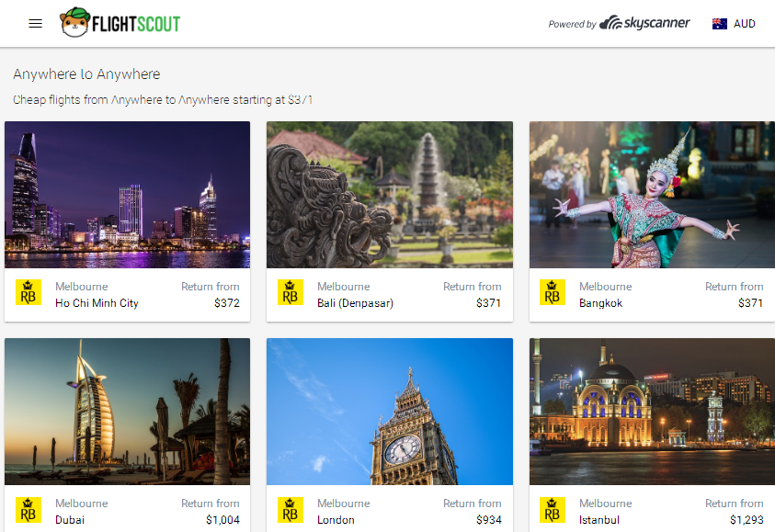Screen dimensions: 775x532
Task: Click the airline logo on Bangkok card
Action: (553, 292)
